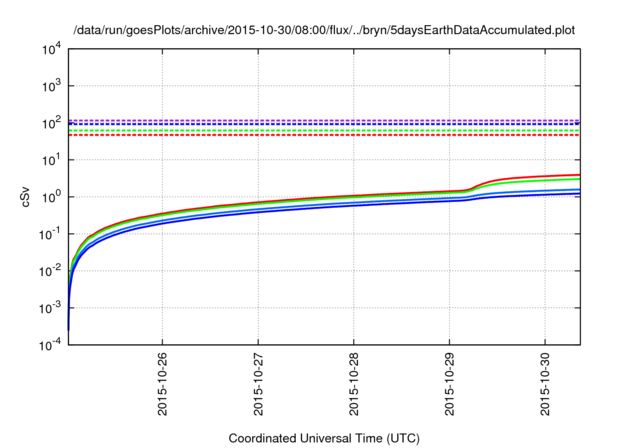Viewport: 640px width, 448px height.
Task: Click the 10^-3 y-axis tick label
Action: coord(50,308)
